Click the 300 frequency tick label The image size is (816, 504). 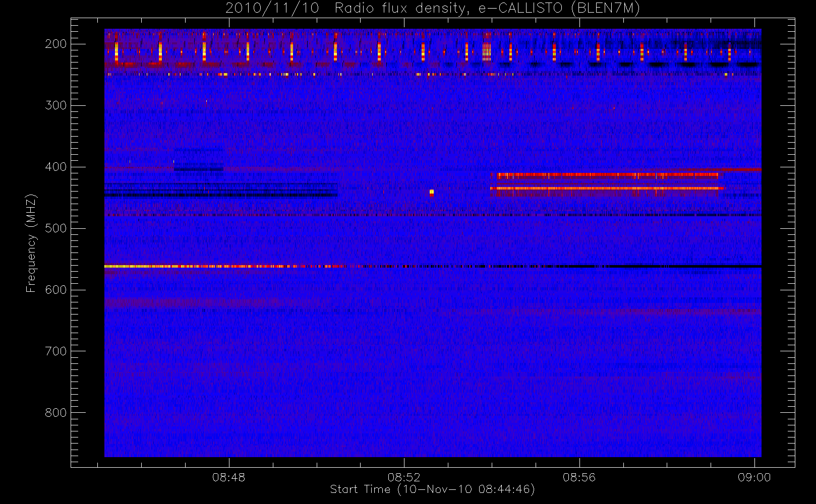(56, 105)
